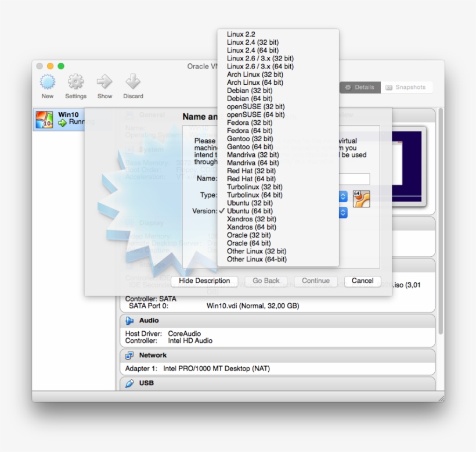Select the Win10 virtual machine thumbnail

(45, 119)
